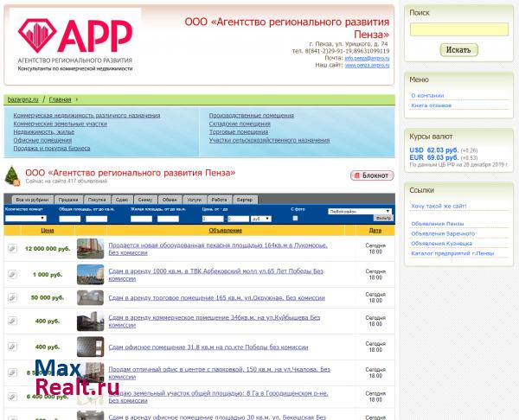Select the 'Работа' tab
The image size is (519, 420).
click(x=219, y=200)
